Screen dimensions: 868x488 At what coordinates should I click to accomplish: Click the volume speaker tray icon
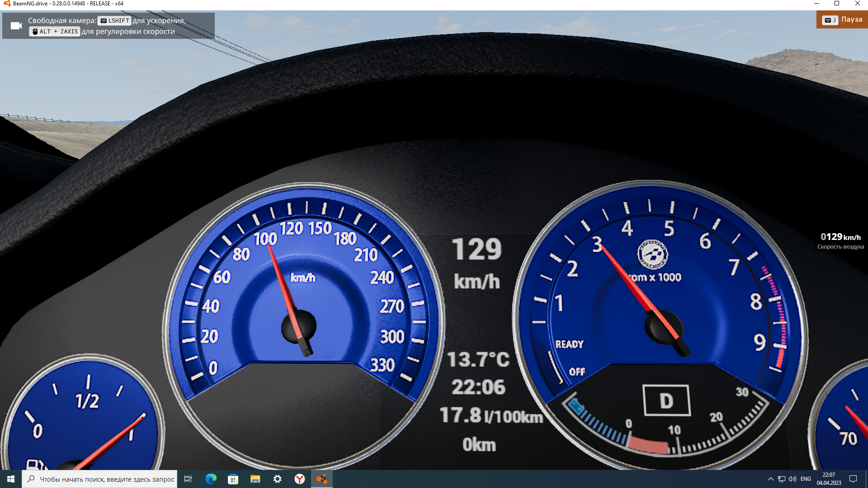coord(793,479)
